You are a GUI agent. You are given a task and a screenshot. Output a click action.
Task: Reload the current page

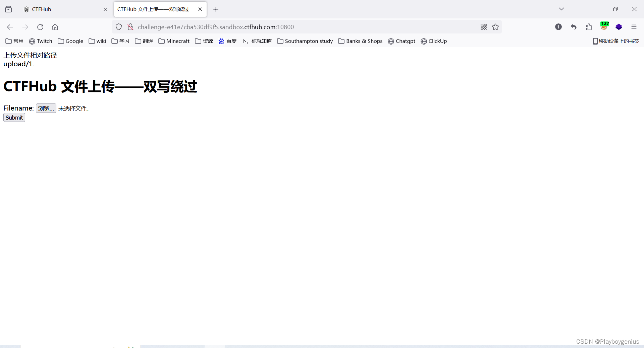(x=40, y=27)
